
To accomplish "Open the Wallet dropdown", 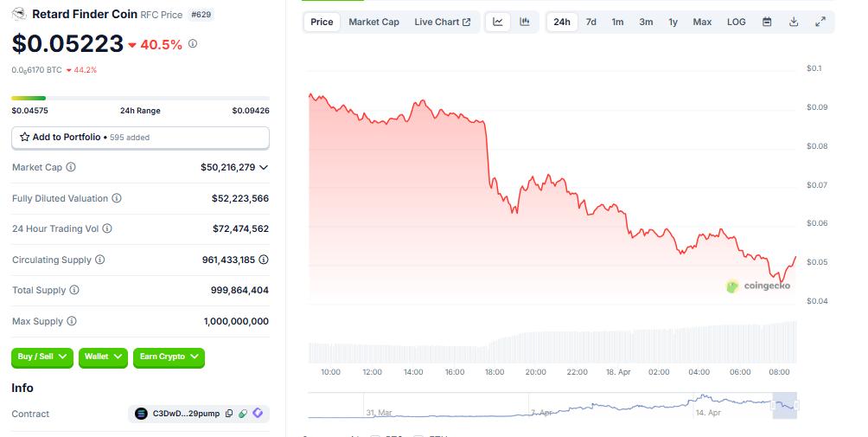I will (x=104, y=357).
